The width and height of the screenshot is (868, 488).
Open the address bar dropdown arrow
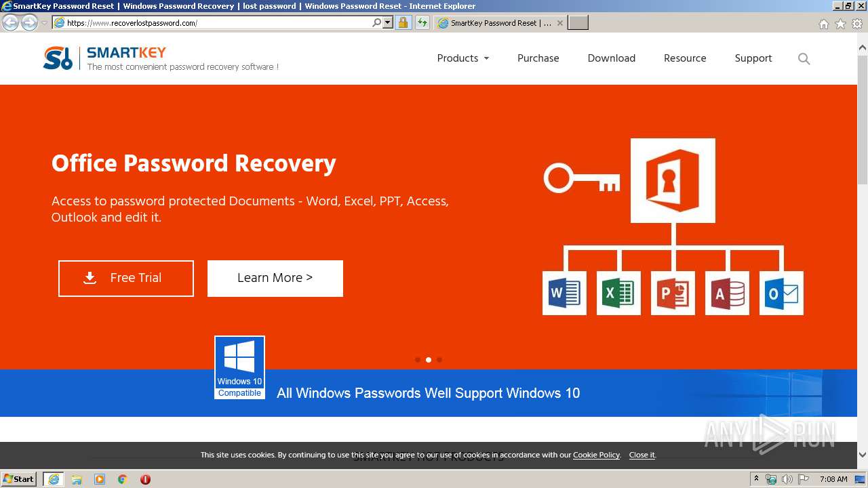388,23
